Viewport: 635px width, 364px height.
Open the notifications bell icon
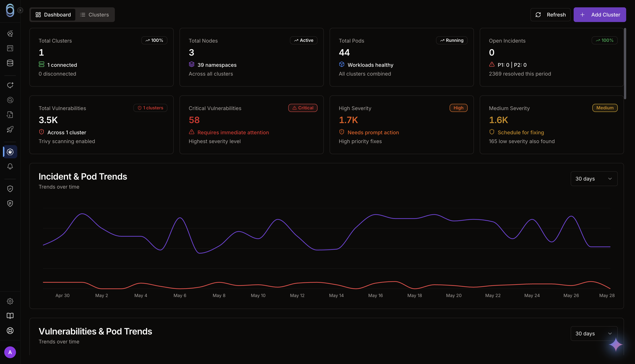coord(10,167)
